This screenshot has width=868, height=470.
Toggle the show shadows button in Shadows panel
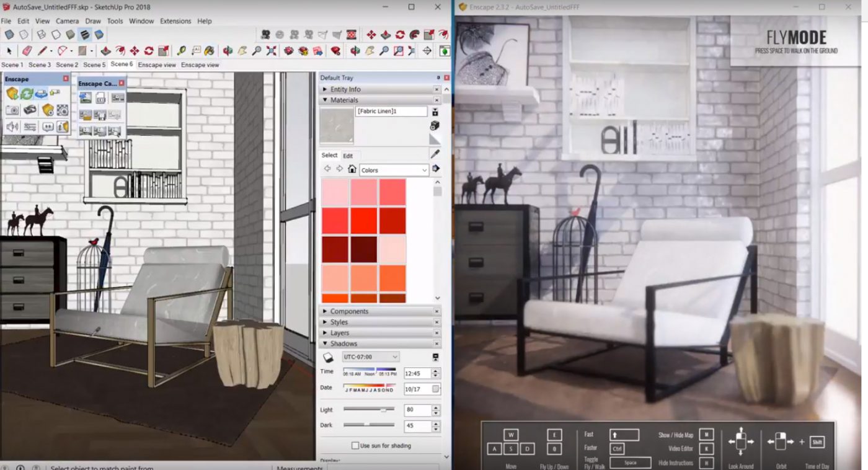[329, 357]
